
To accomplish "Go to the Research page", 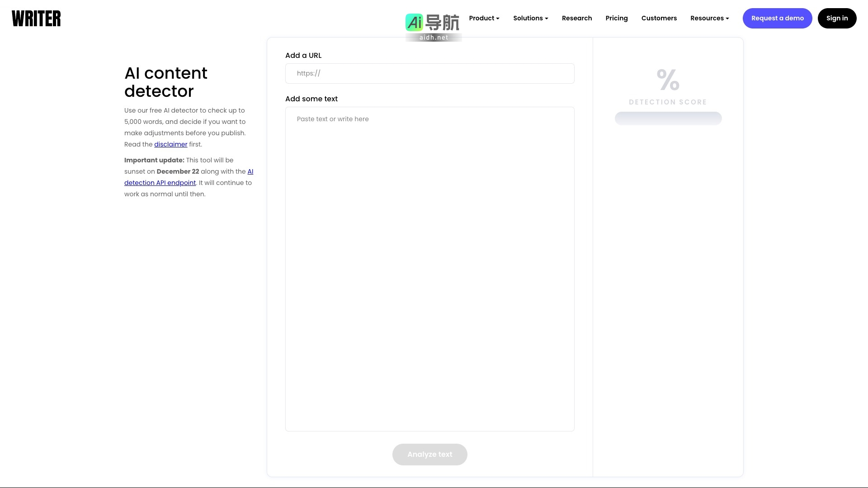I will click(x=576, y=18).
